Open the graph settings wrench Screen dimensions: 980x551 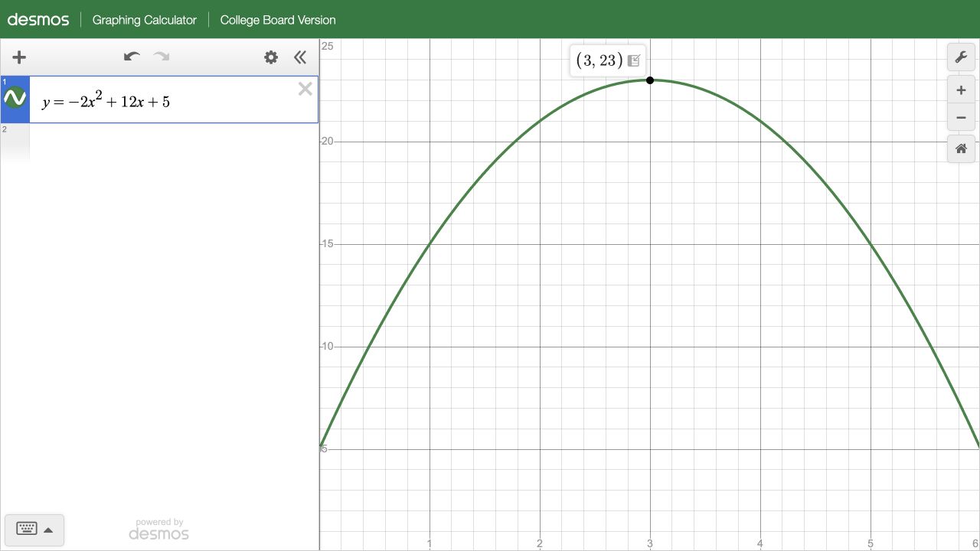click(x=961, y=57)
